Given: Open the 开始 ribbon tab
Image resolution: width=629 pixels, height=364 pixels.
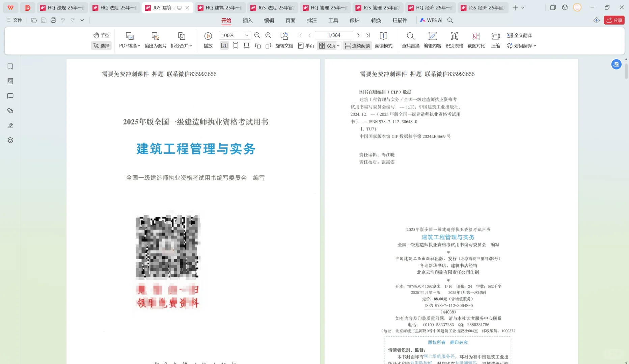Looking at the screenshot, I should [226, 20].
